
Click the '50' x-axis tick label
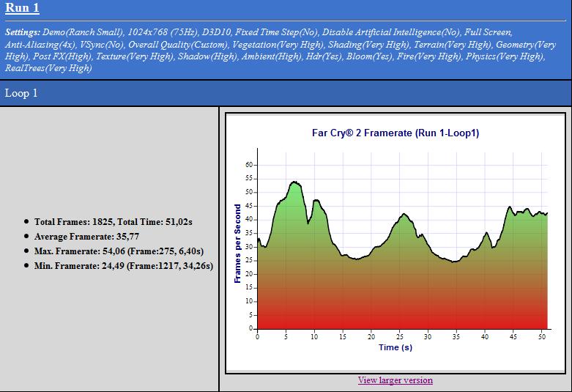tap(542, 336)
